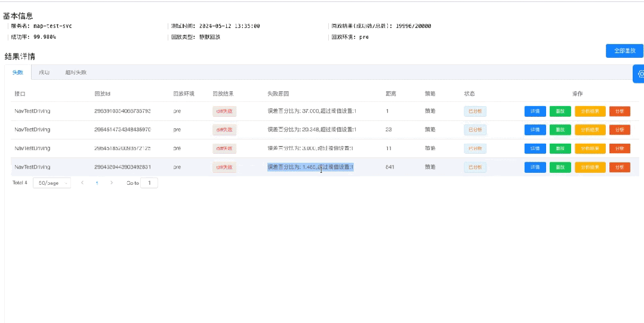Open 分析结果 for the 3.000 error row
Screen dimensions: 644x323
(590, 148)
